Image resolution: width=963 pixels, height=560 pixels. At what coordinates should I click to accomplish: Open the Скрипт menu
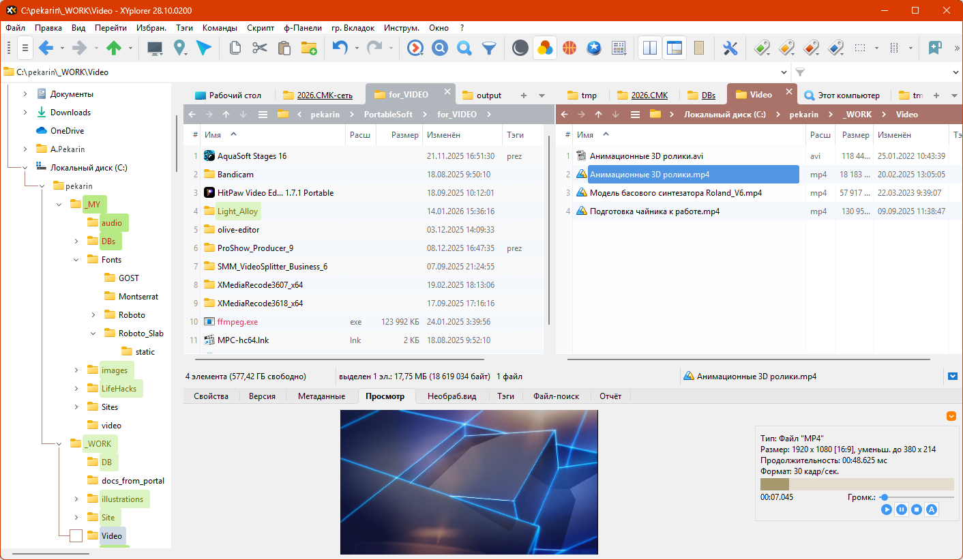(x=261, y=28)
